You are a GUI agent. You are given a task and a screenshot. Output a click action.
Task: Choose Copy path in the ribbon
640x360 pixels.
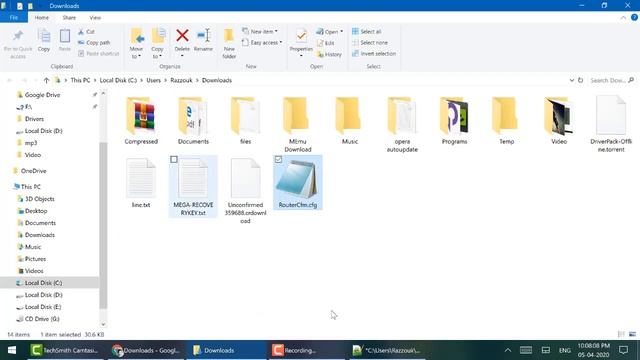click(94, 42)
